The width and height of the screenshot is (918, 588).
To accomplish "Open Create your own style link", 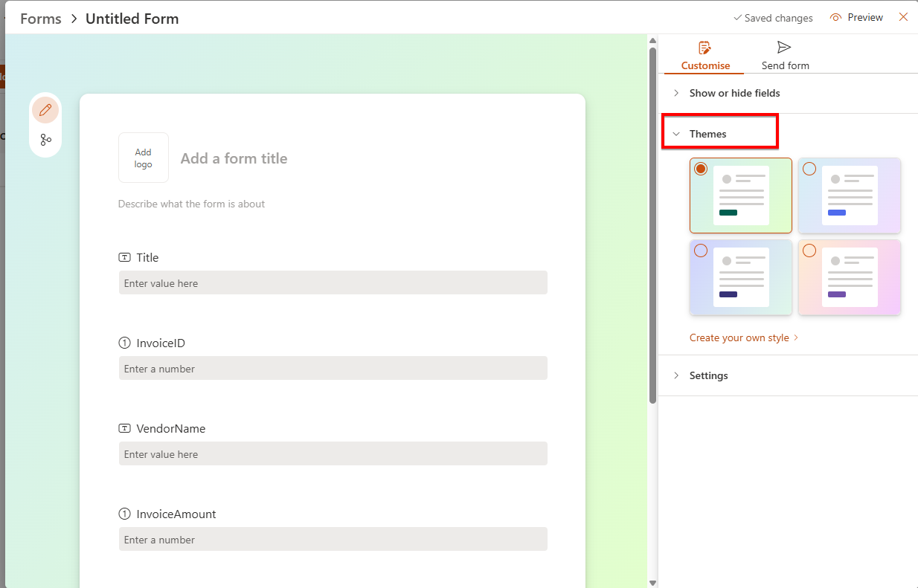I will coord(739,337).
